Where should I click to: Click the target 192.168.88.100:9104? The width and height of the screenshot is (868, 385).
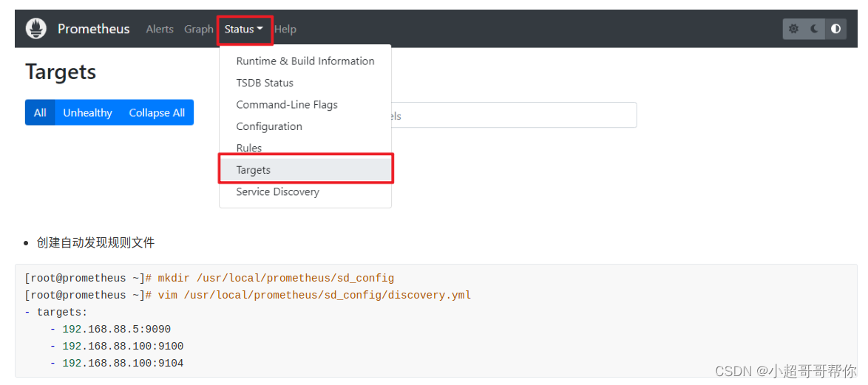point(123,364)
